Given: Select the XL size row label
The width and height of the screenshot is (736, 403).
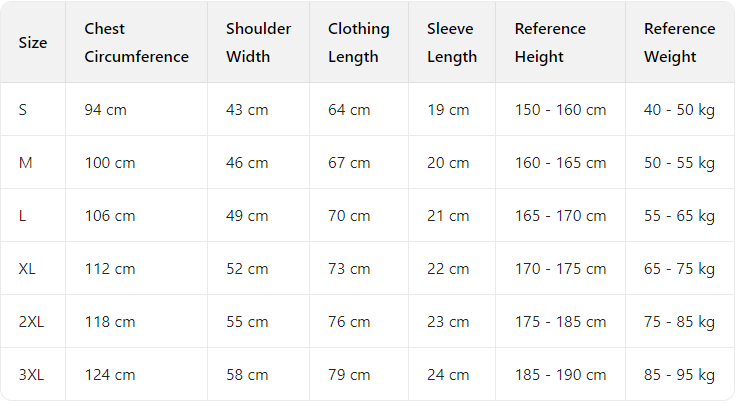Looking at the screenshot, I should 28,269.
